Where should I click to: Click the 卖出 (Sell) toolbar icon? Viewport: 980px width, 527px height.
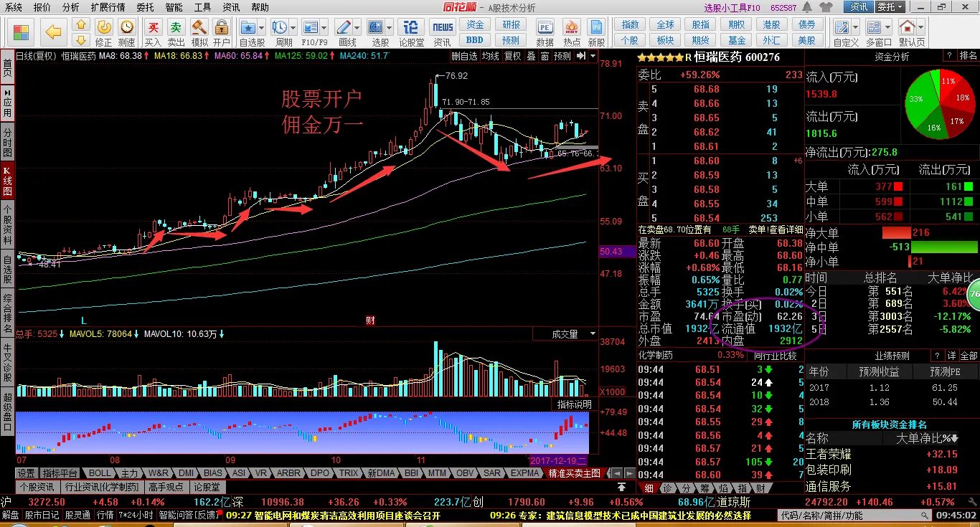176,32
